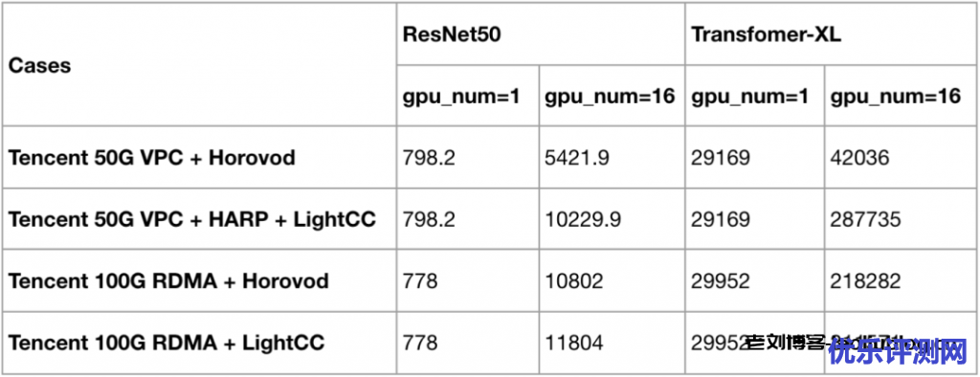Click the Cases column header

[40, 66]
